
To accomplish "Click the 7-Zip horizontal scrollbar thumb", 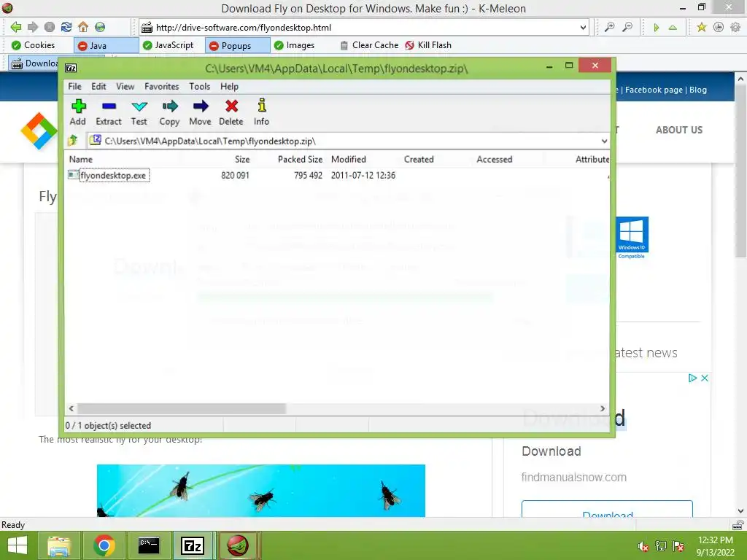I will pos(182,408).
